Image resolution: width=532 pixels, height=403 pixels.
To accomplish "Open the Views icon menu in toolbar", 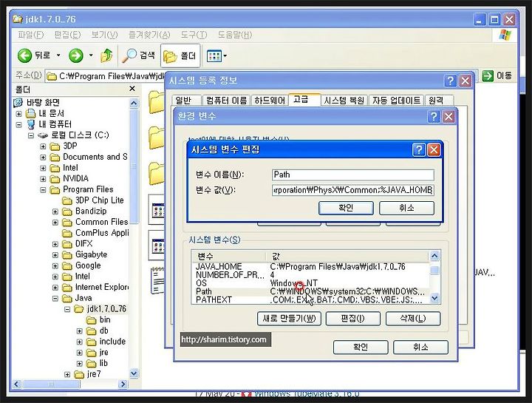I will pos(216,55).
